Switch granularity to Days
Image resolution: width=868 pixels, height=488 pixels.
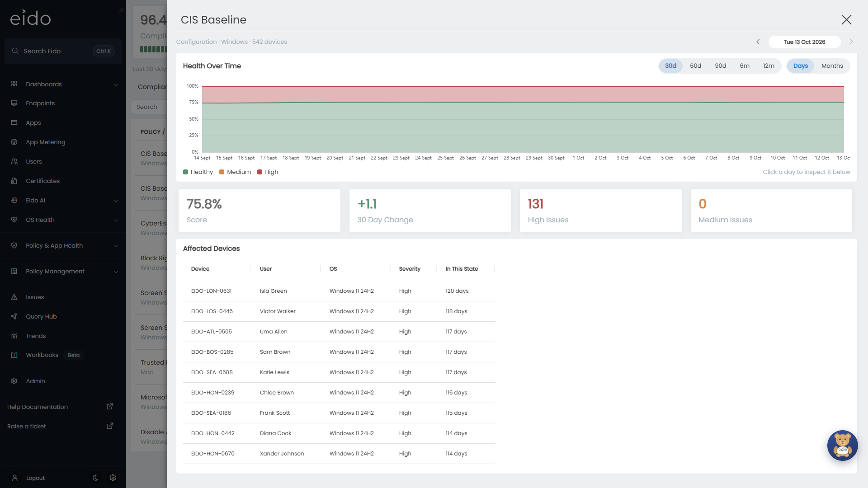tap(800, 66)
